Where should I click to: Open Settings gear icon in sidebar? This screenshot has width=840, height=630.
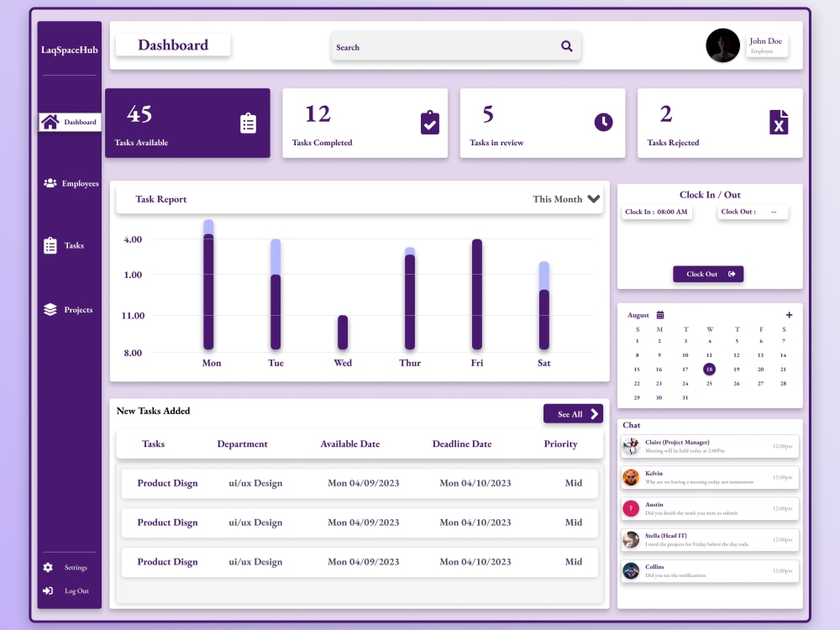click(48, 567)
